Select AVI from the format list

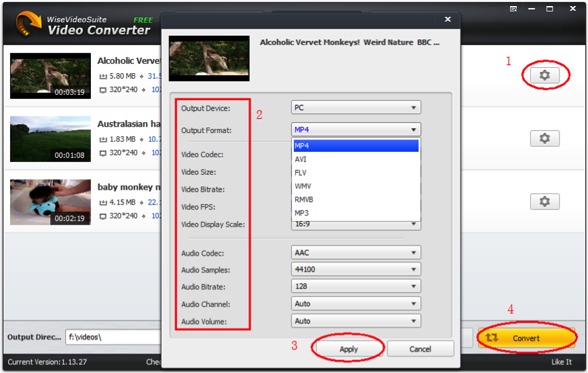301,159
